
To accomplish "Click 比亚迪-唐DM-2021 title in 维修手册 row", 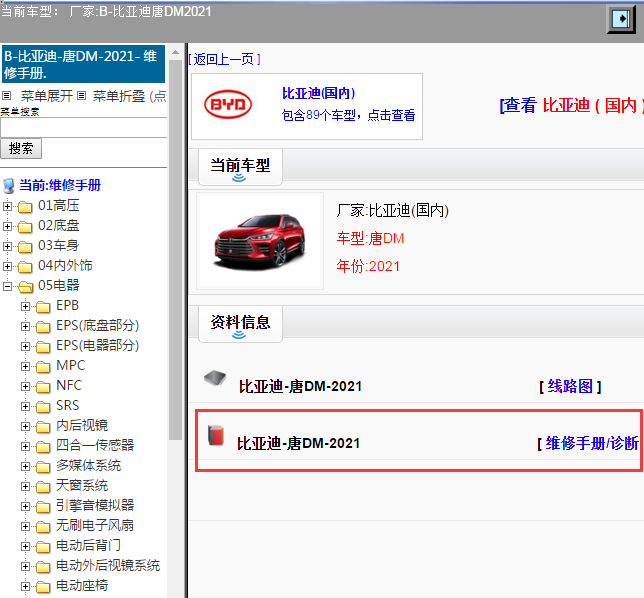I will pyautogui.click(x=299, y=444).
